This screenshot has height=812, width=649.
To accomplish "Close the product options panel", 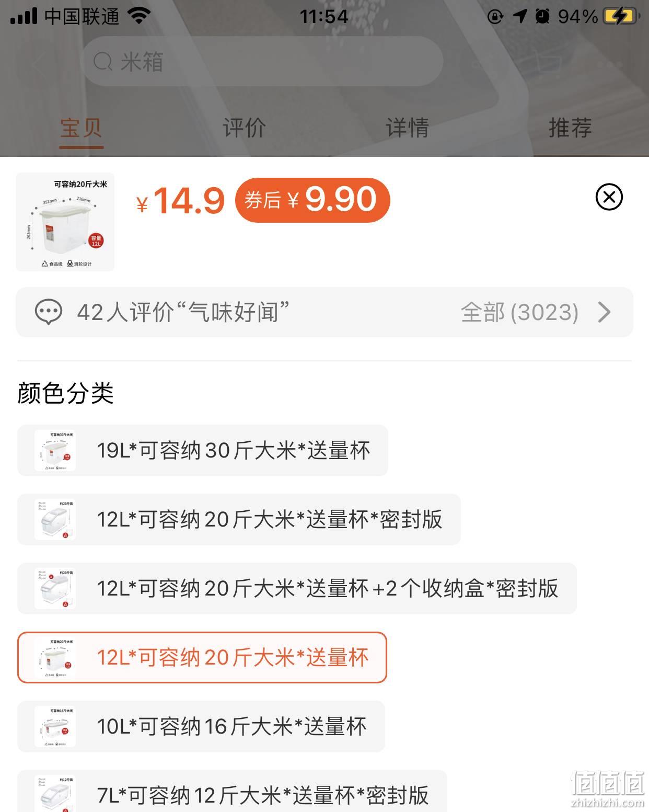I will pos(609,197).
